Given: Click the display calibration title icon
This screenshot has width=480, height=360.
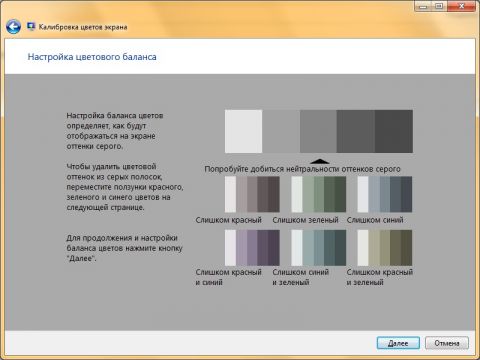Looking at the screenshot, I should (31, 26).
